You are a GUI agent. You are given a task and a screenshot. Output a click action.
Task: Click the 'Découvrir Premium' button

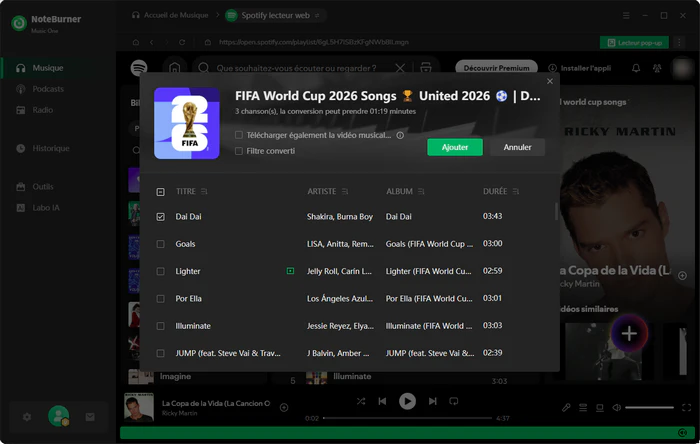[496, 68]
